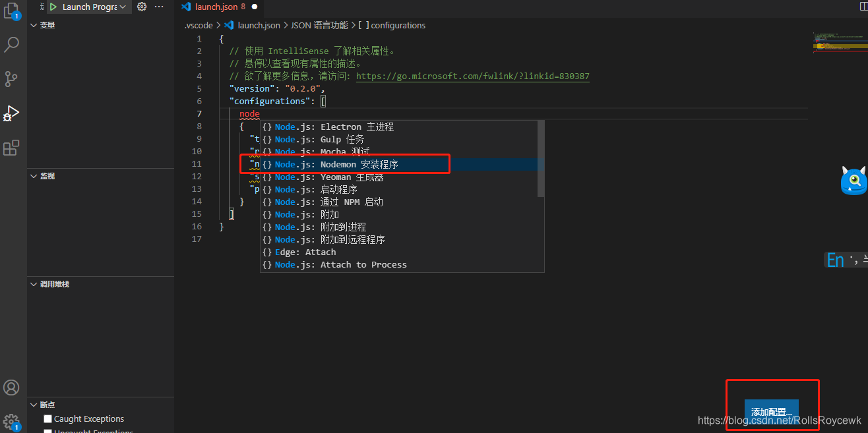Place cursor after typed text node
This screenshot has height=433, width=868.
click(x=261, y=113)
